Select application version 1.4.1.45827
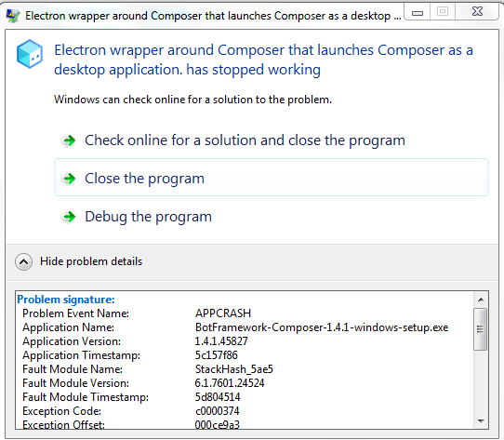The height and width of the screenshot is (440, 504). click(221, 341)
